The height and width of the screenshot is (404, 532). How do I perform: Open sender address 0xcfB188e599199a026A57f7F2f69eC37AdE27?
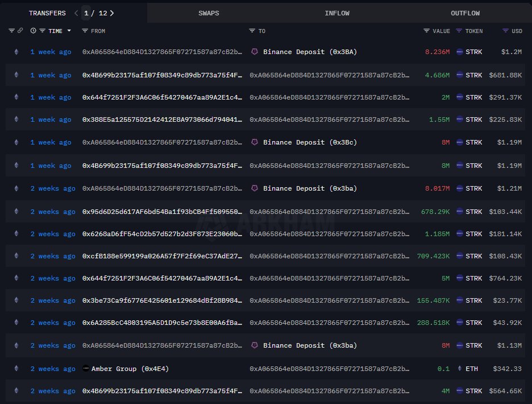tap(162, 256)
